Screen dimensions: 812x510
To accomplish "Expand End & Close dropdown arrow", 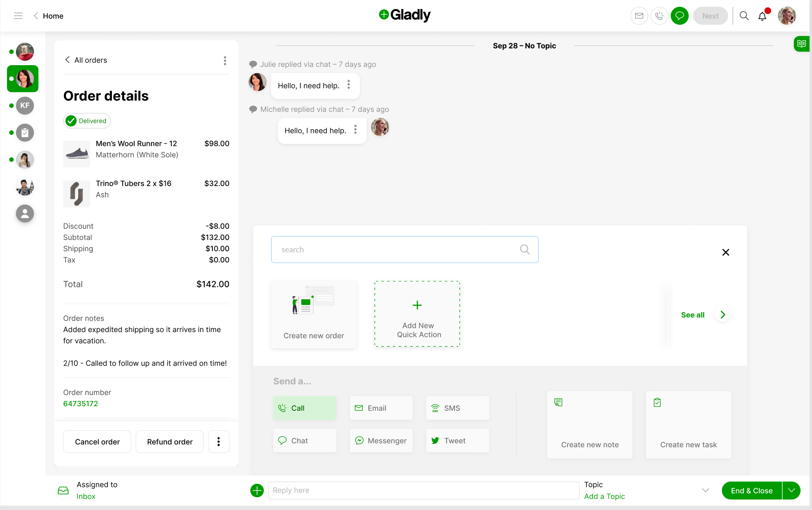I will 791,491.
